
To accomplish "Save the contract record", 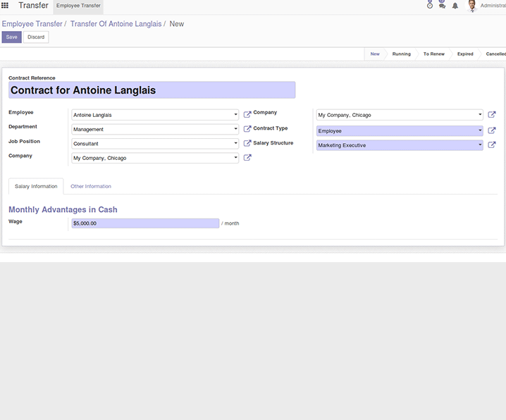I will pos(11,37).
